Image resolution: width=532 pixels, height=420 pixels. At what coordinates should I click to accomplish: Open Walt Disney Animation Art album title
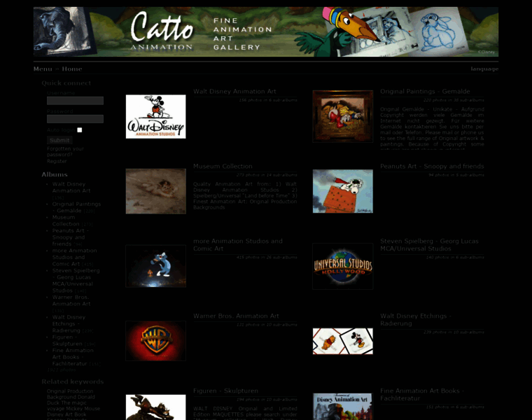(234, 91)
